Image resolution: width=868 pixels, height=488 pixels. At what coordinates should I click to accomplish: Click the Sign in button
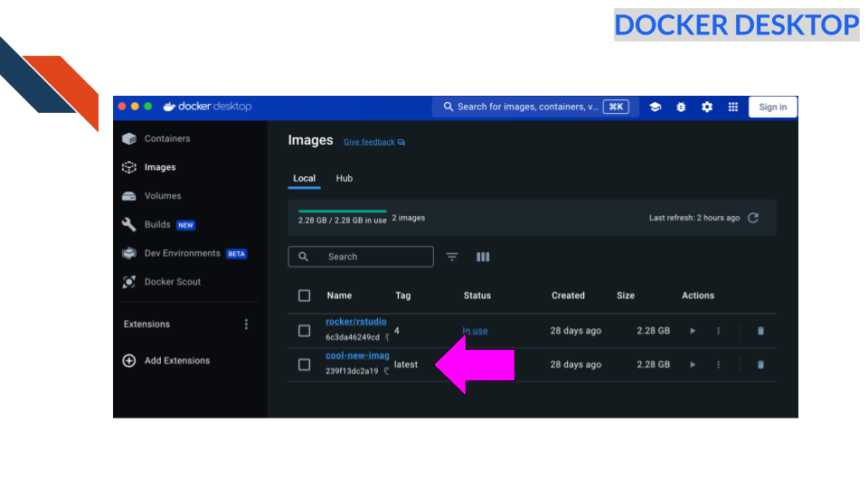tap(773, 107)
